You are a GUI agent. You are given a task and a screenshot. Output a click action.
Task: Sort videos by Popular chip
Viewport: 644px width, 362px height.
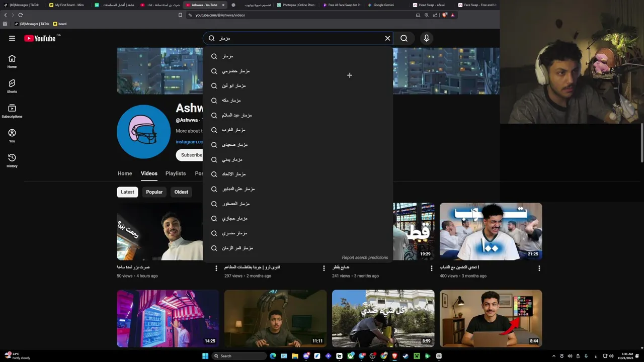154,192
